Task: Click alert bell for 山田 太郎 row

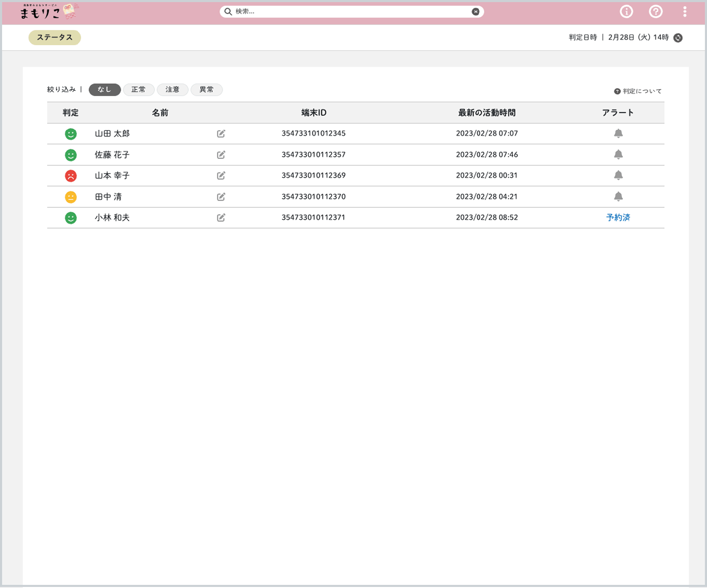Action: point(618,133)
